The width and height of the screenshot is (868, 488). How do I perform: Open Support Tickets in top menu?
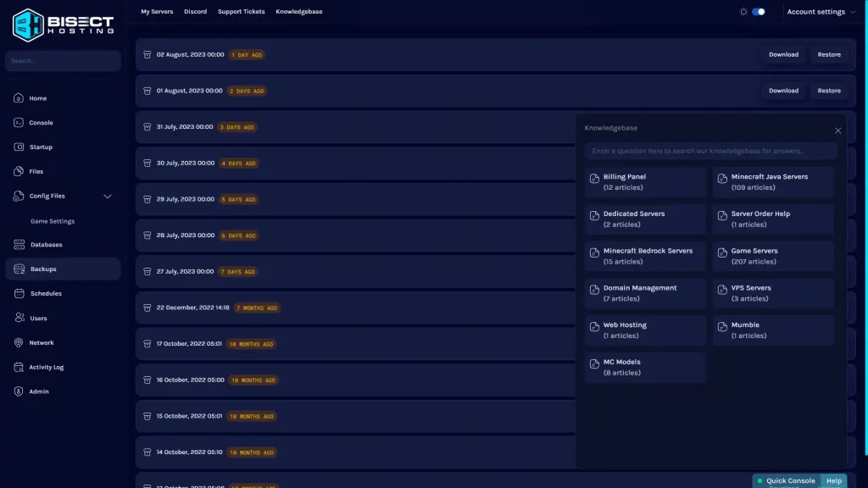241,12
